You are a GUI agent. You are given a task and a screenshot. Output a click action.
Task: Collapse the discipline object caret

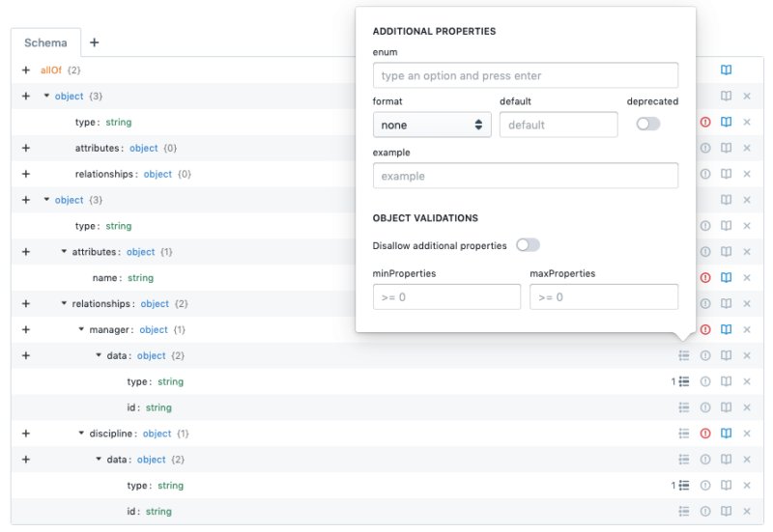tap(81, 433)
